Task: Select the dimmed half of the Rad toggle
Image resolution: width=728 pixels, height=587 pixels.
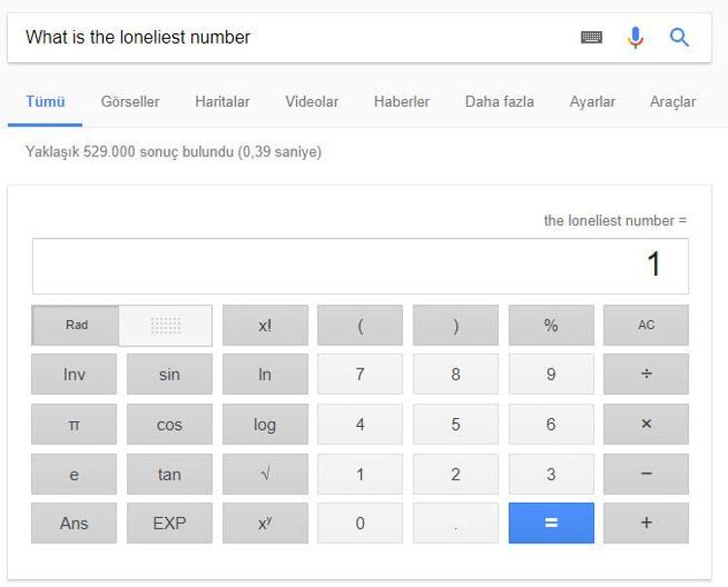Action: [165, 326]
